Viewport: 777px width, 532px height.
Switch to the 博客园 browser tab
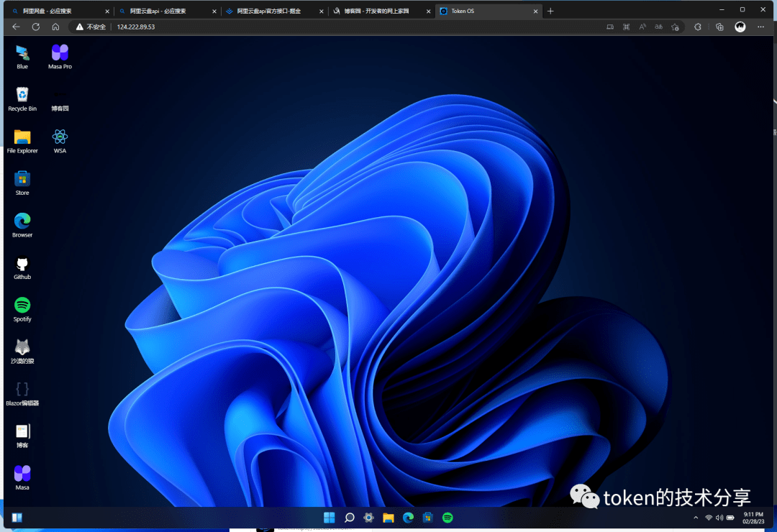pos(376,11)
